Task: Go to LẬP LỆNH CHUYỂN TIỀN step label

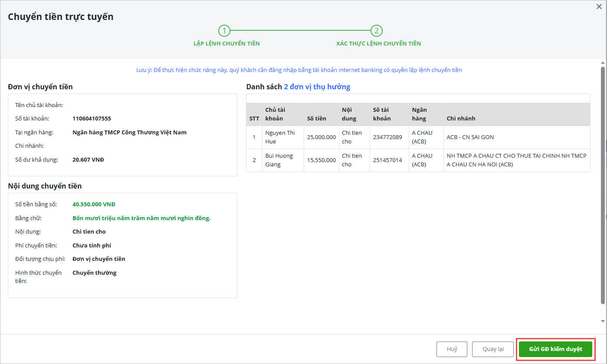Action: tap(226, 44)
